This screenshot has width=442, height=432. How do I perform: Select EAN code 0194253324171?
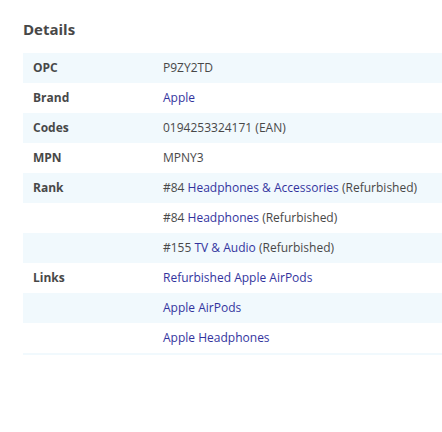[x=207, y=128]
